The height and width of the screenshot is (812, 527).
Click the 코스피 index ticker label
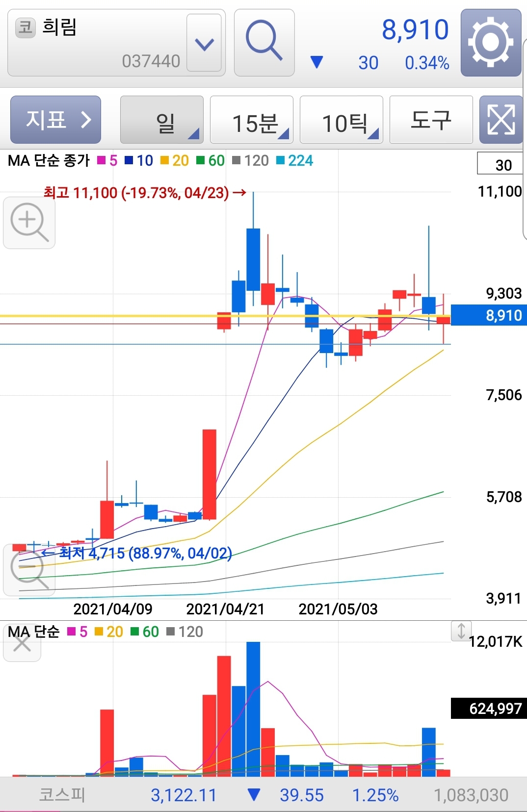click(62, 795)
